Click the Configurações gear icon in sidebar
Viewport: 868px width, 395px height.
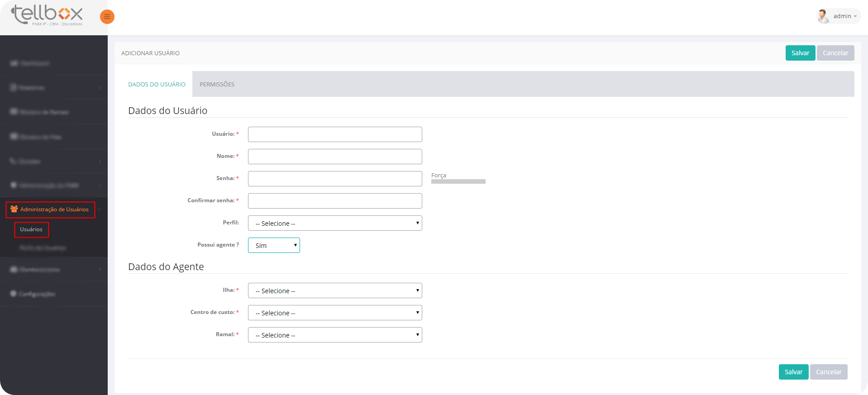point(14,294)
